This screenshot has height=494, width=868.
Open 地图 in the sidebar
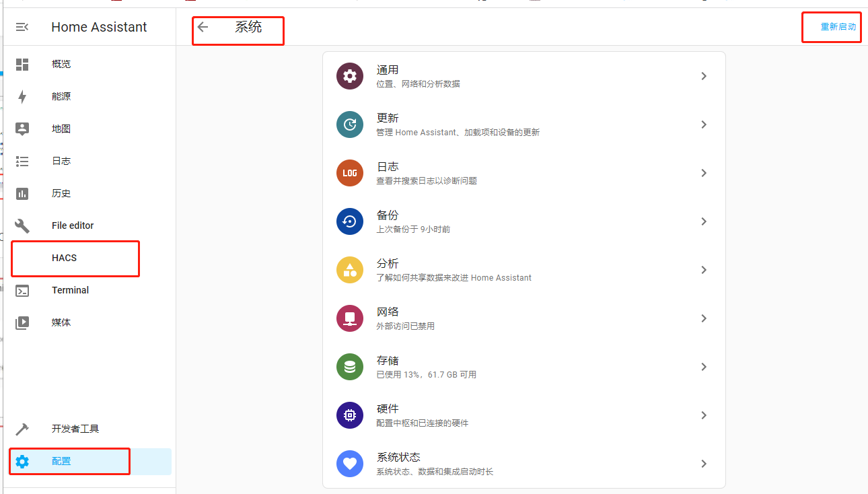(x=61, y=129)
